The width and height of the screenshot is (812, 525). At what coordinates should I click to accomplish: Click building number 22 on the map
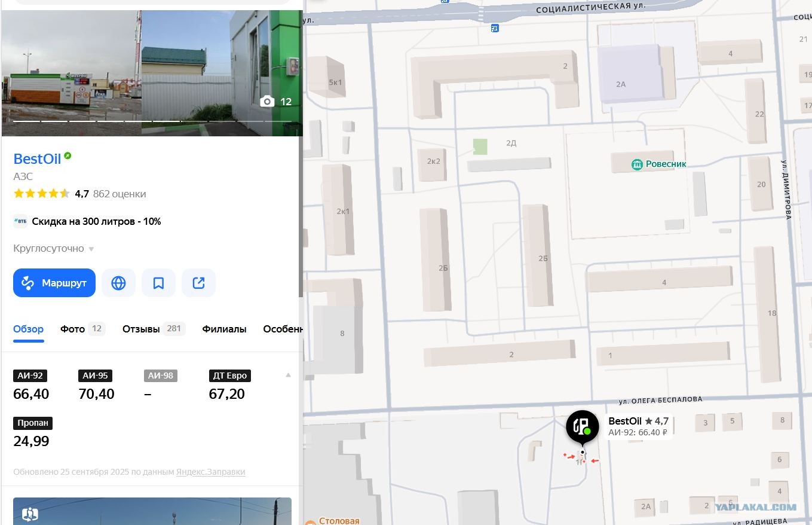point(759,114)
